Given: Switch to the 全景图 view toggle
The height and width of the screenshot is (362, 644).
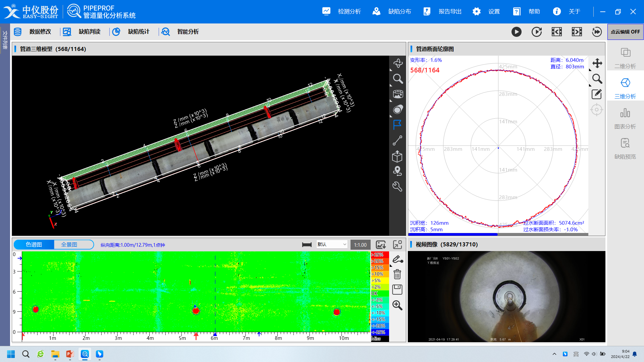Looking at the screenshot, I should [x=69, y=245].
